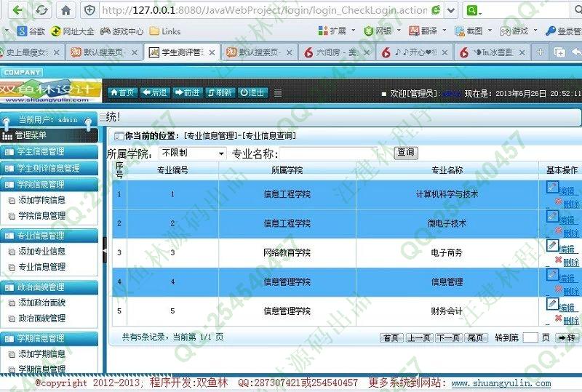Screen dimensions: 582x392
Task: Open the address bar history dropdown
Action: 450,10
